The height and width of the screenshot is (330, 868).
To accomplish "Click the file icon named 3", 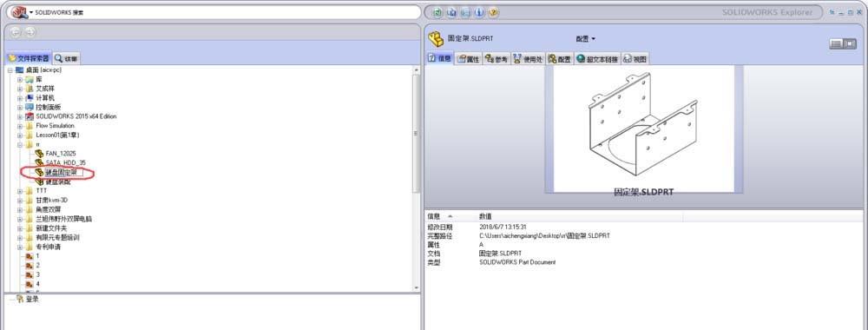I will tap(30, 274).
